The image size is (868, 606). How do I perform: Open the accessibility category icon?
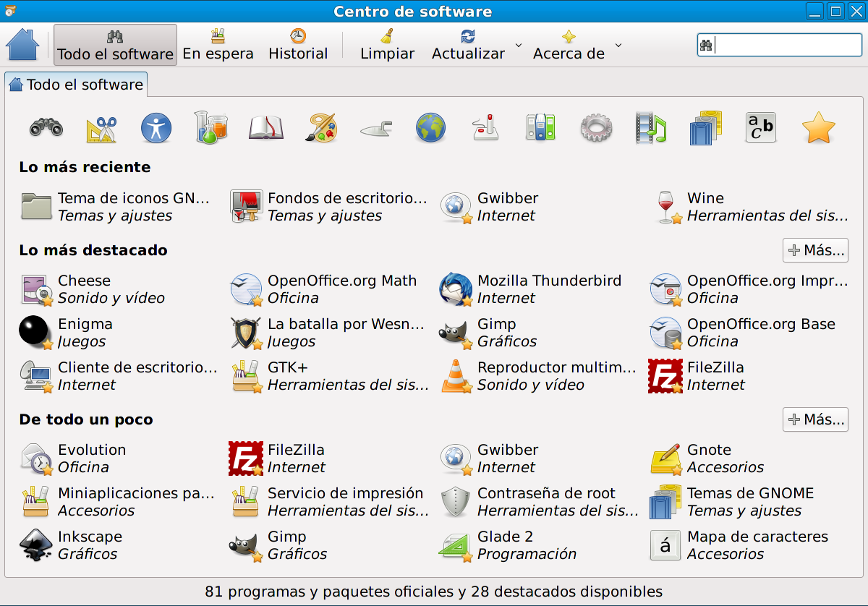click(x=156, y=128)
